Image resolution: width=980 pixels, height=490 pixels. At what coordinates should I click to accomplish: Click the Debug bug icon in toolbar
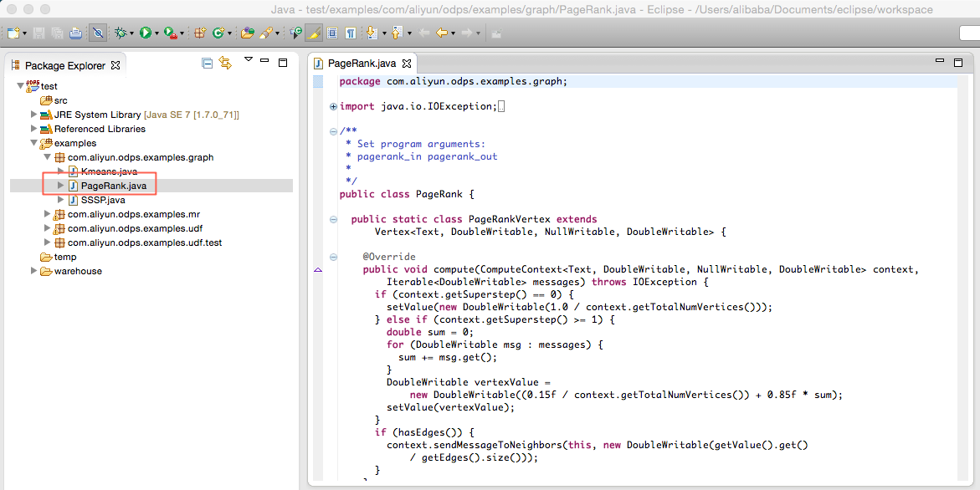click(x=121, y=33)
